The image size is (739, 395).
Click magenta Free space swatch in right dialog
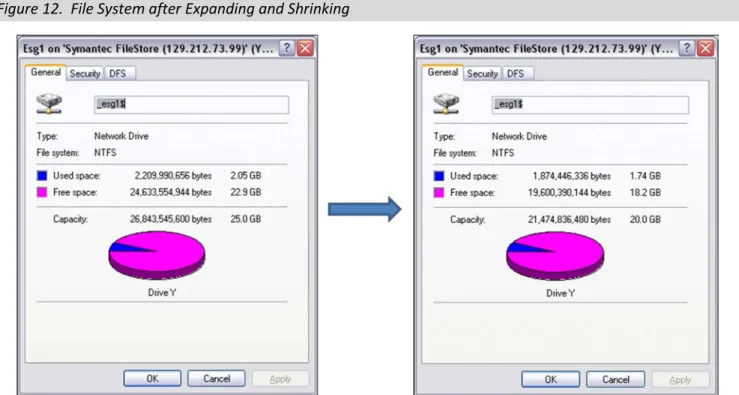pos(439,193)
